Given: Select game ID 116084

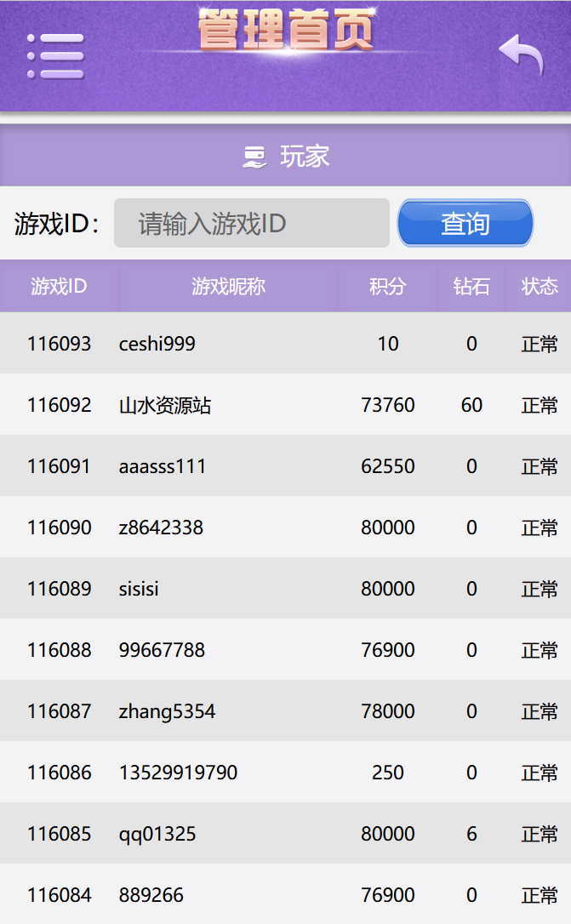Looking at the screenshot, I should point(60,895).
